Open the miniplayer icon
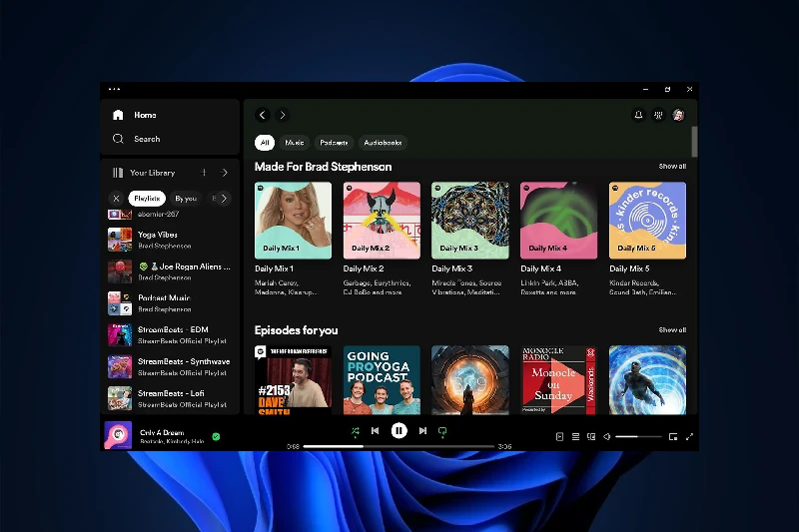The height and width of the screenshot is (532, 799). [x=673, y=437]
